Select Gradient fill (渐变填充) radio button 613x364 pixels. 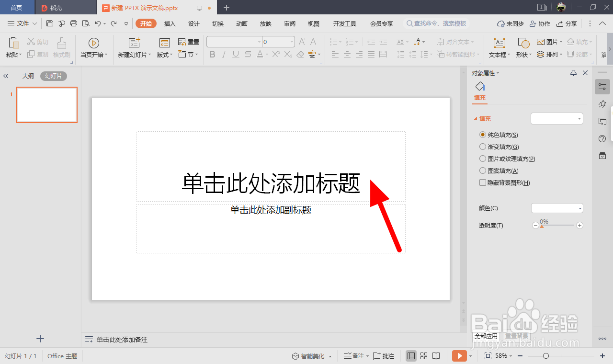(483, 147)
